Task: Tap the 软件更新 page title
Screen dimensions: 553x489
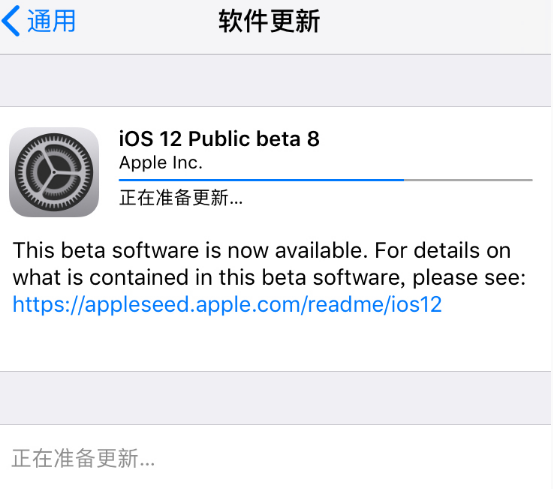Action: tap(269, 21)
